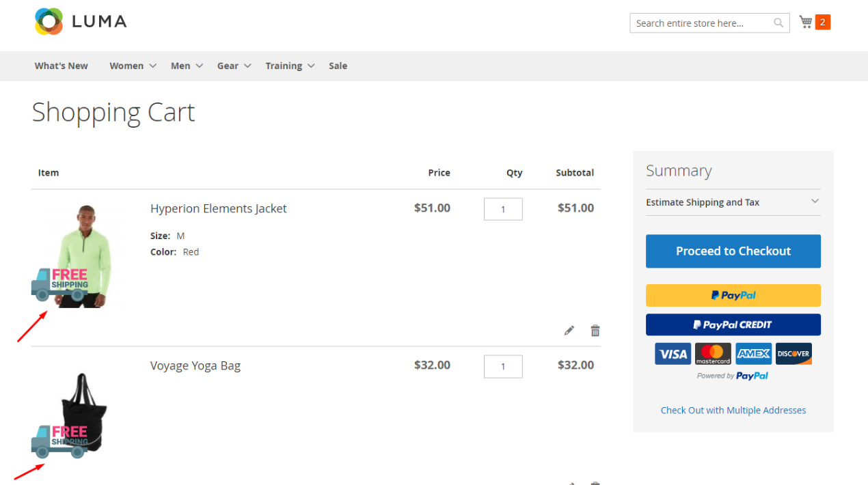Click Proceed to Checkout button
Screen dimensions: 868x485
pos(733,251)
